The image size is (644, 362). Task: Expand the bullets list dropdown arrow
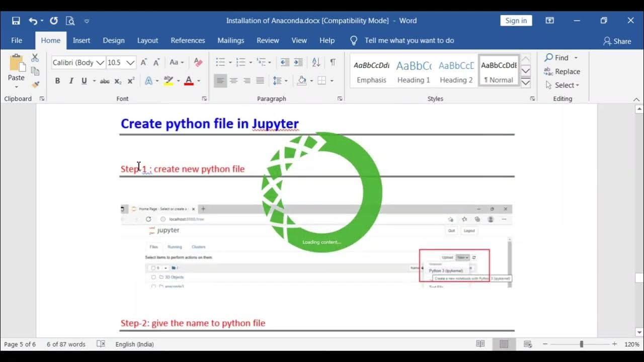[230, 62]
